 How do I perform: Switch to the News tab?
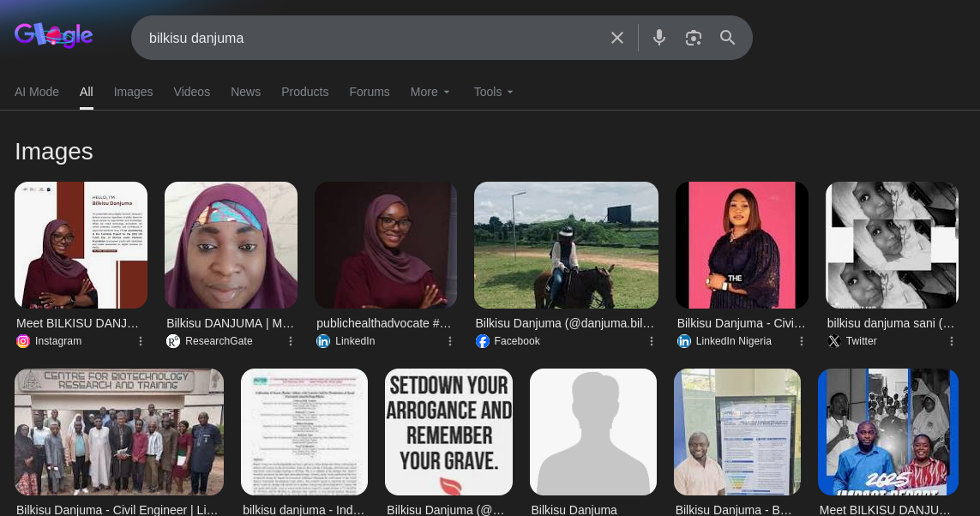tap(245, 92)
